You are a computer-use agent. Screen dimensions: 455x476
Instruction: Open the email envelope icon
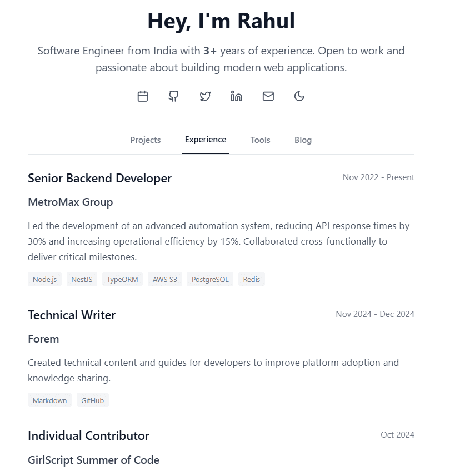point(268,96)
